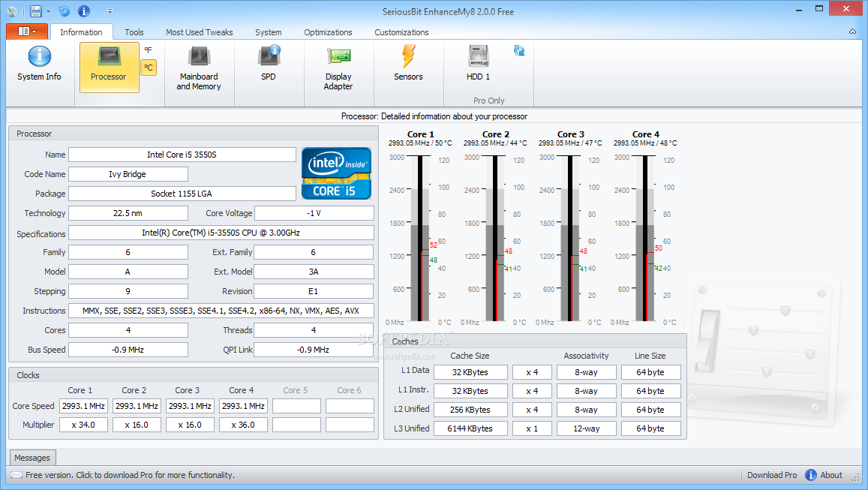The image size is (868, 490).
Task: Click the Download Pro link
Action: coord(772,475)
